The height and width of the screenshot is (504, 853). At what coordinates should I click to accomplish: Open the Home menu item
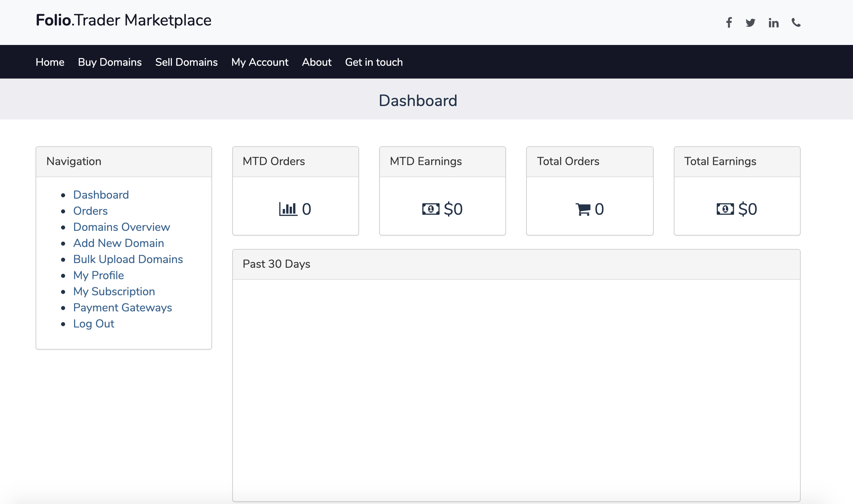pos(50,62)
